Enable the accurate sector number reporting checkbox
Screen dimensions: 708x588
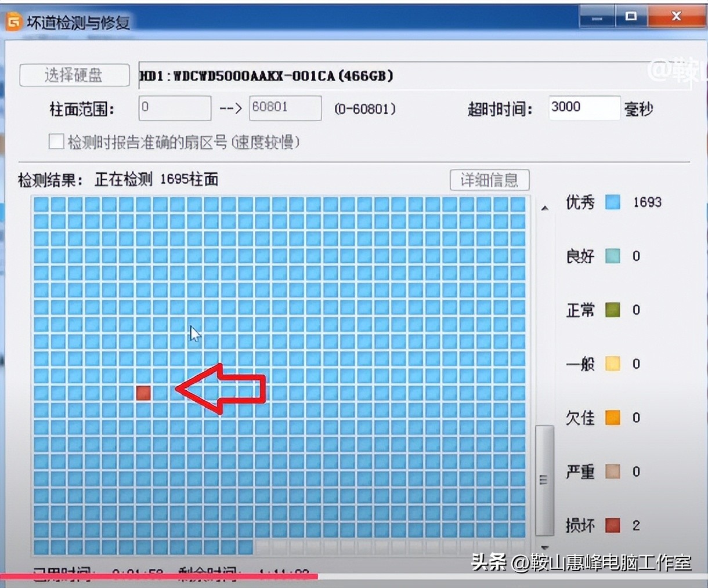56,141
